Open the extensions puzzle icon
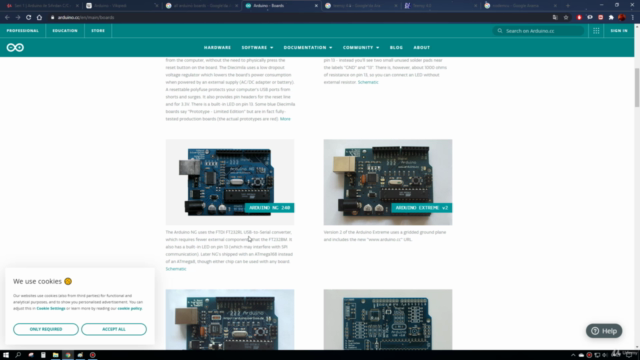Screen dimensions: 640x360 [611, 18]
